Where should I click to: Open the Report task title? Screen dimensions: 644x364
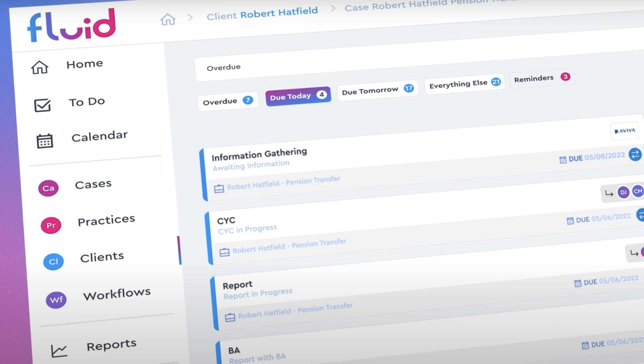tap(237, 285)
